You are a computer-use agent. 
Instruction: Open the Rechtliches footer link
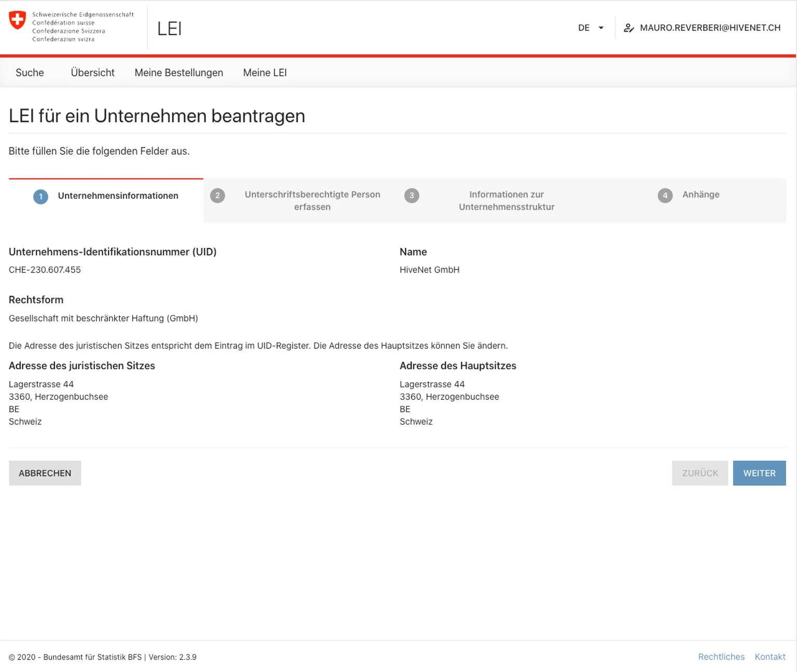tap(721, 657)
